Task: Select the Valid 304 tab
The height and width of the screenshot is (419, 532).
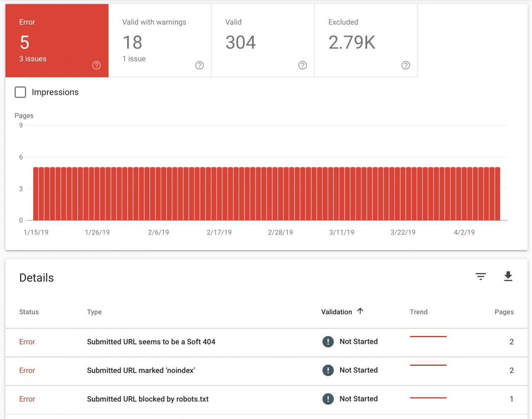Action: coord(263,41)
